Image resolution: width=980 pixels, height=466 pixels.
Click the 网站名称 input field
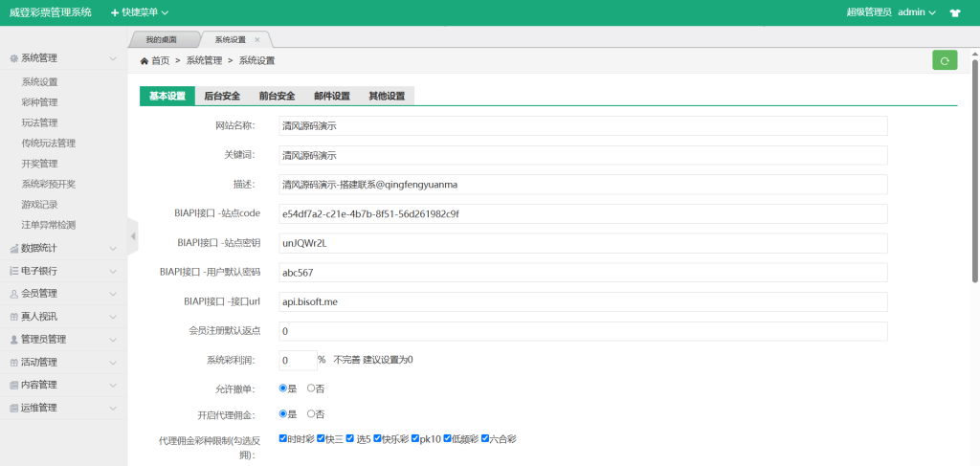point(582,125)
